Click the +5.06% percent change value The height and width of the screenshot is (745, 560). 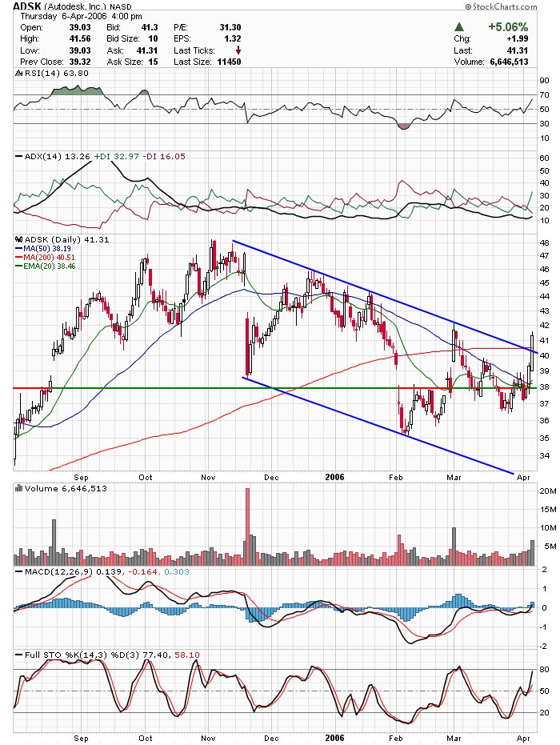point(508,26)
